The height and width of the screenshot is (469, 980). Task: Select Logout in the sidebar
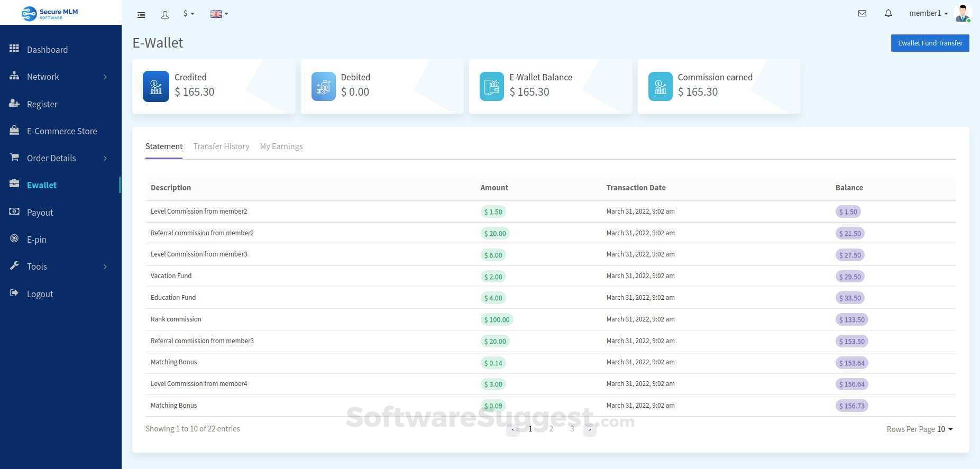coord(40,294)
